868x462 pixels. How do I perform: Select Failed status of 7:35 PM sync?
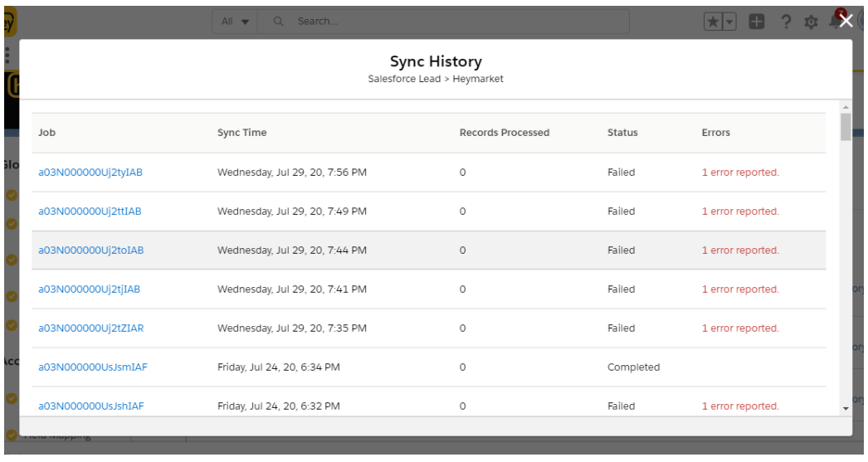pos(621,328)
